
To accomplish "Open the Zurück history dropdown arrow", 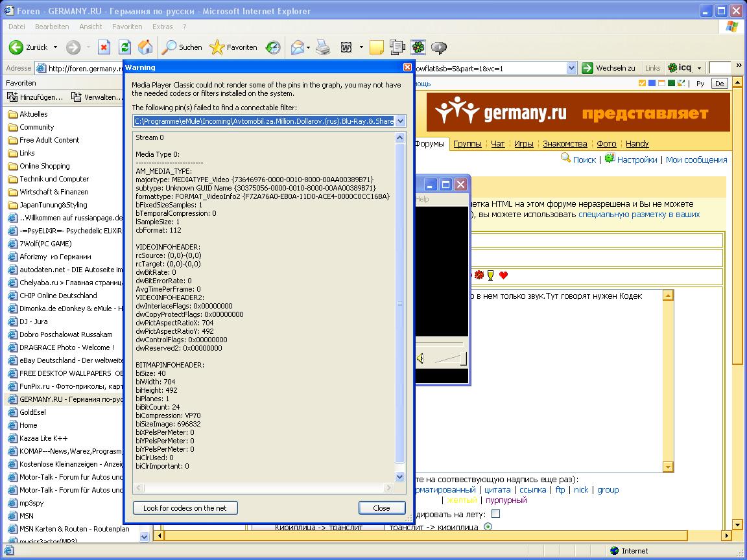I will pyautogui.click(x=55, y=47).
